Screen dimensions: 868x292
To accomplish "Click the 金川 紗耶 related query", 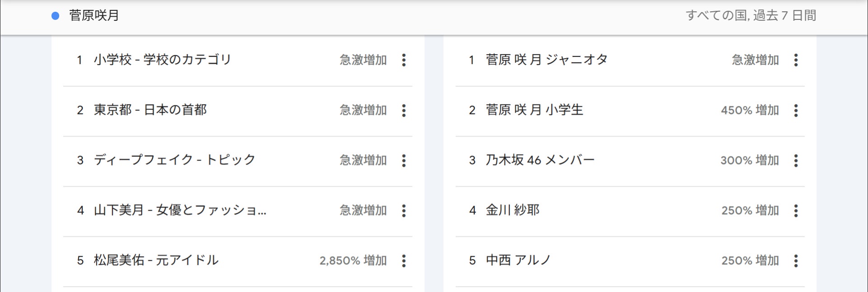I will pyautogui.click(x=513, y=211).
